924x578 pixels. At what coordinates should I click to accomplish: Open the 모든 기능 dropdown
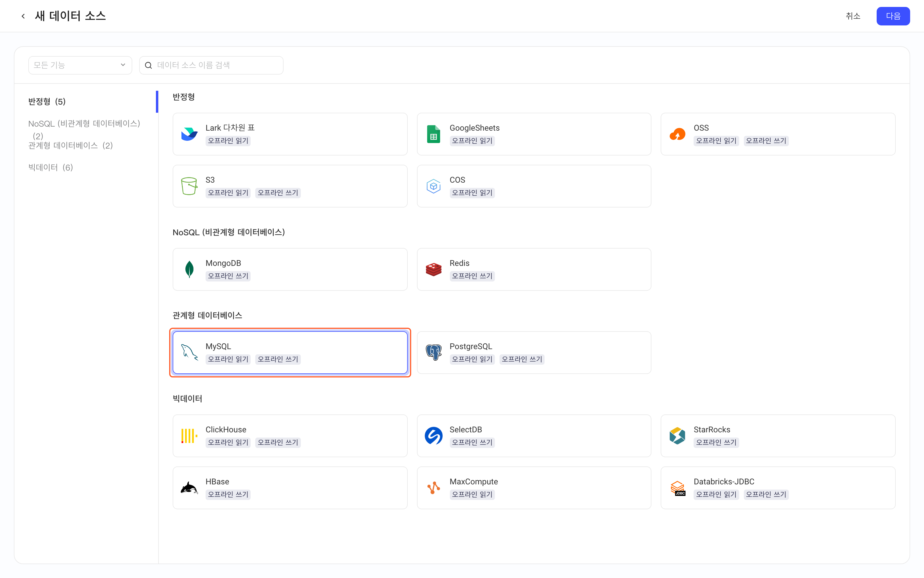pos(80,65)
